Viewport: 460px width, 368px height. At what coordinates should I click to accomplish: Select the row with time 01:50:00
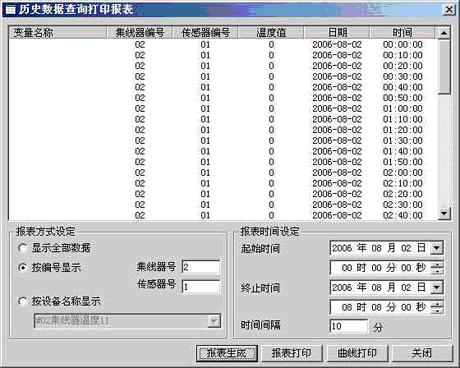(x=223, y=162)
